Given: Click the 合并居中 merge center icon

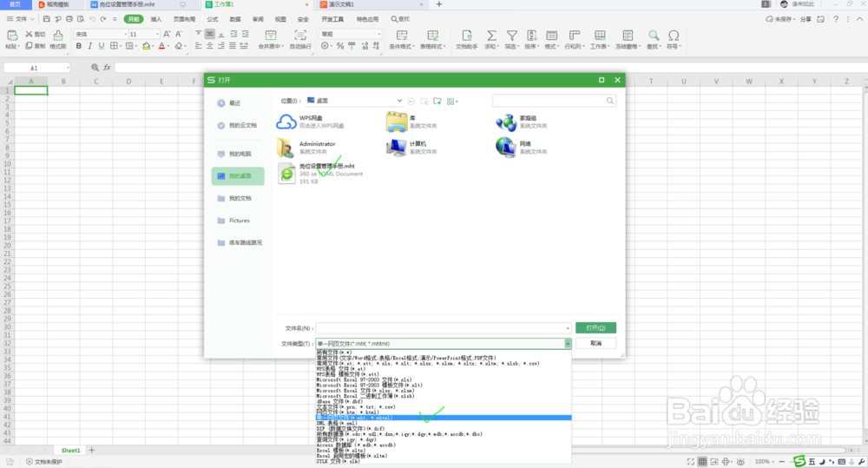Looking at the screenshot, I should click(271, 36).
